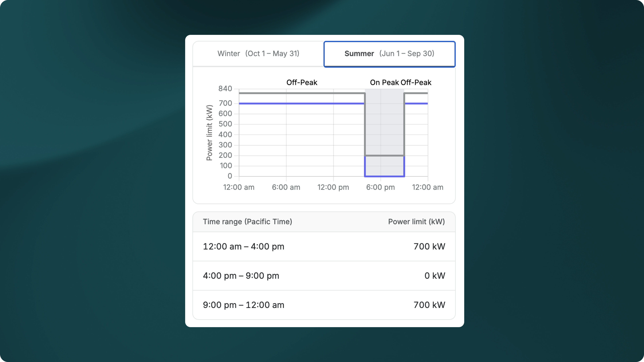The height and width of the screenshot is (362, 644).
Task: Click the Time range (Pacific Time) header
Action: tap(247, 222)
